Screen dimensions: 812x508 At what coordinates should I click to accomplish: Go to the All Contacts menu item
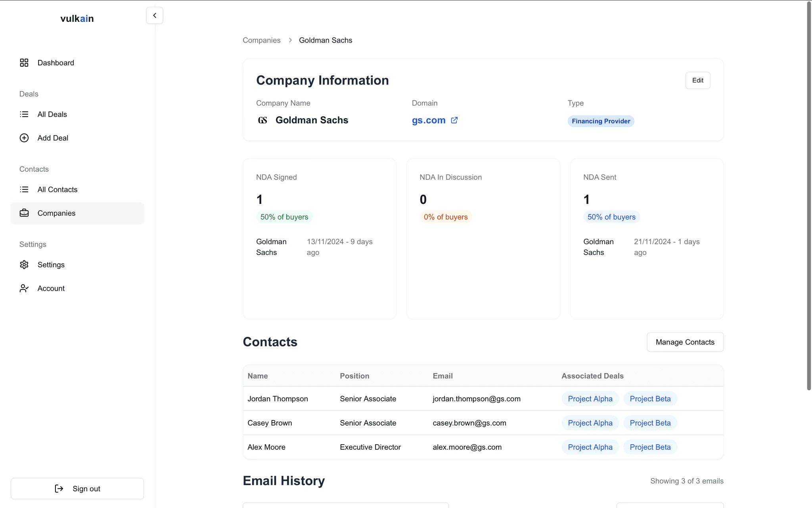[x=57, y=190]
